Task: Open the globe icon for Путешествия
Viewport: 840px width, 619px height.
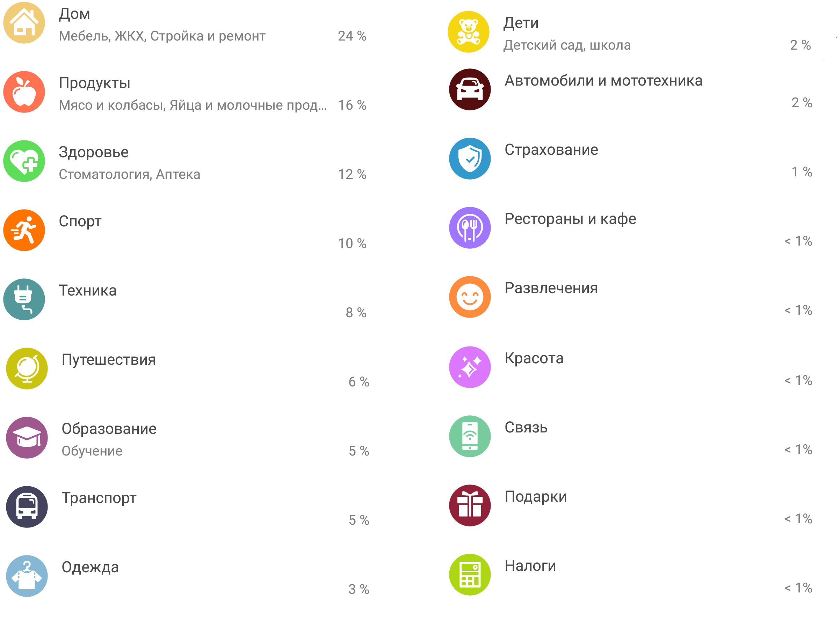Action: 27,368
